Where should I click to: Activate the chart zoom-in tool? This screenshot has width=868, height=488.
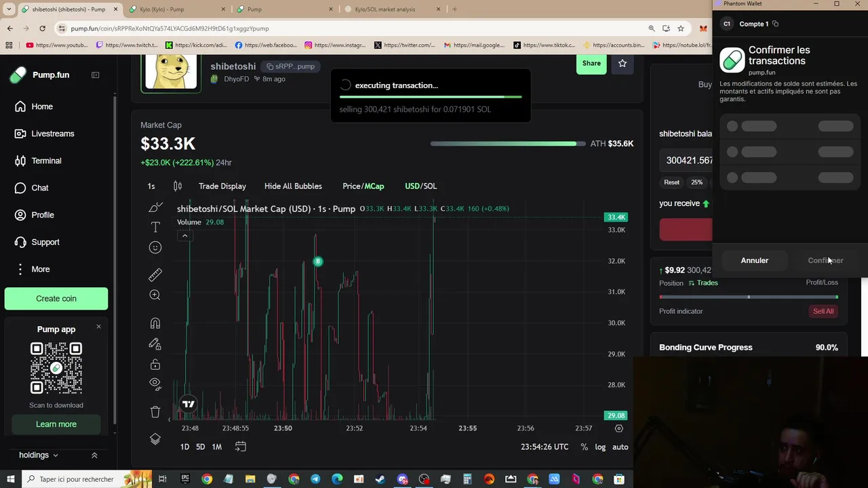click(155, 295)
